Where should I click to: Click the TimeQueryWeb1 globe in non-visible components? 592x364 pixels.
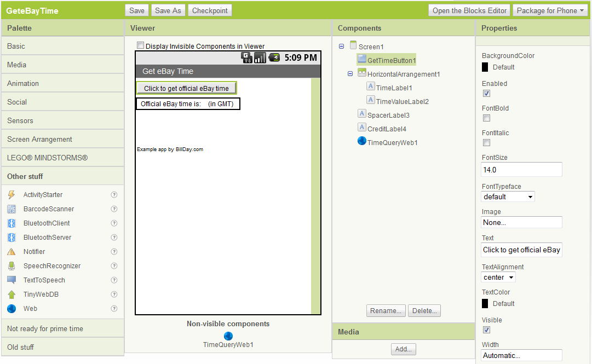(228, 336)
